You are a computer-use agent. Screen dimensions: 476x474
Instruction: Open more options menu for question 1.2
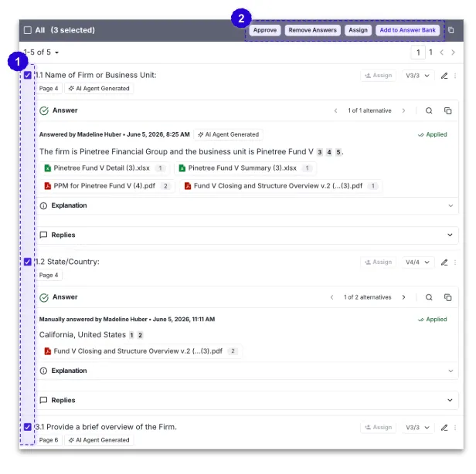pyautogui.click(x=455, y=262)
